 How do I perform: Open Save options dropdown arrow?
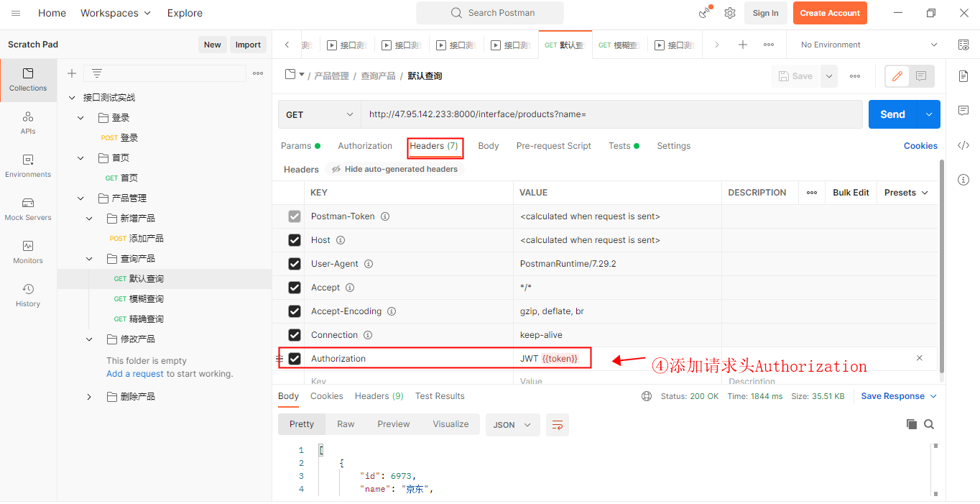point(829,76)
